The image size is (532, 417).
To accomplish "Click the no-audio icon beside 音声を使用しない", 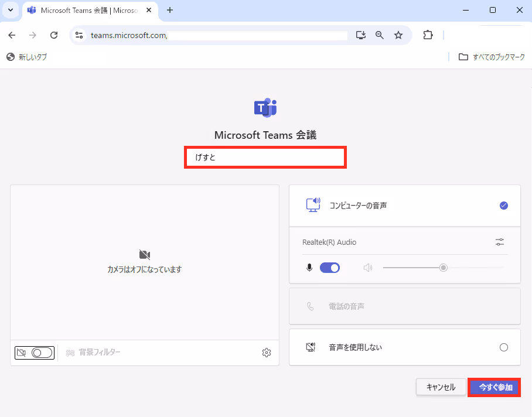I will [x=311, y=347].
